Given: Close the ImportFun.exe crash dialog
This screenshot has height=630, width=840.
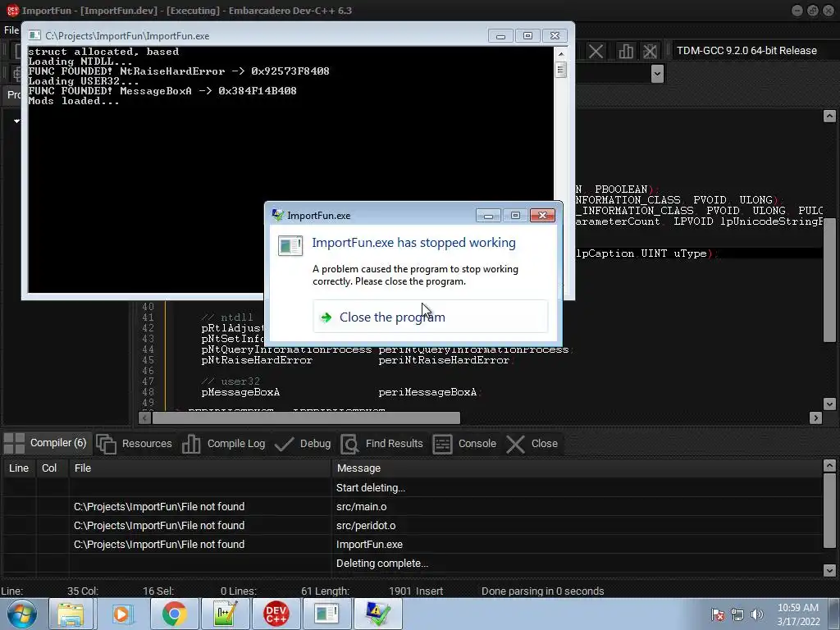Looking at the screenshot, I should click(542, 215).
